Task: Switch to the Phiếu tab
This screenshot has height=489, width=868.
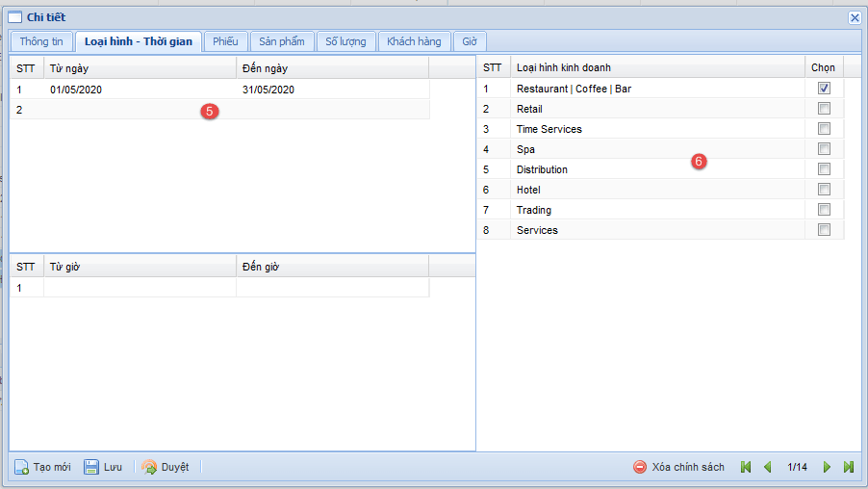Action: click(x=225, y=41)
